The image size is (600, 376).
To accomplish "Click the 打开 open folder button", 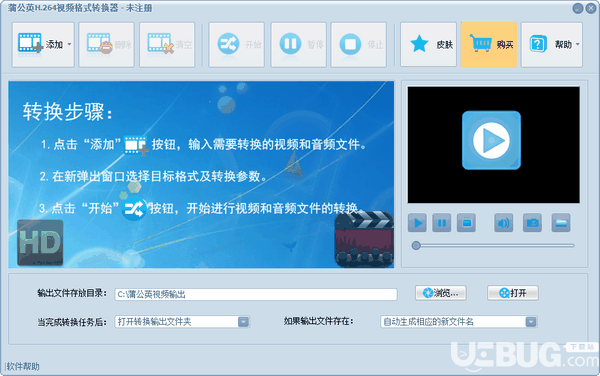I will click(x=513, y=293).
